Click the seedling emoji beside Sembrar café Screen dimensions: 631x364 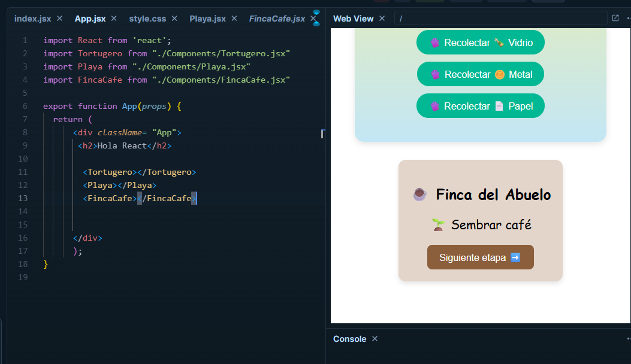[x=438, y=225]
